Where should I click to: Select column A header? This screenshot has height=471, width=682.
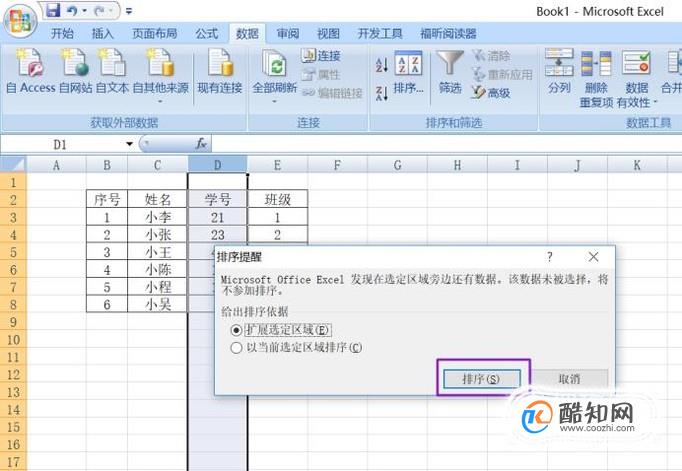[x=56, y=165]
